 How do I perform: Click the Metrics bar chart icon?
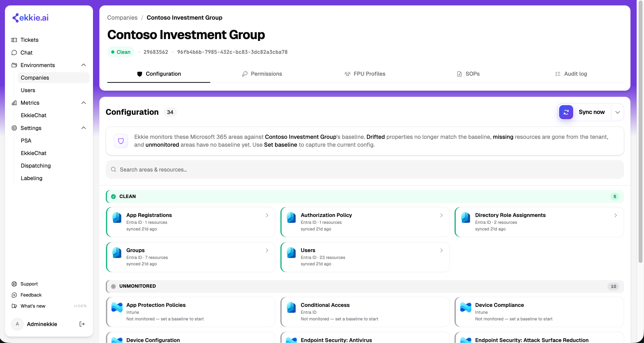[14, 103]
